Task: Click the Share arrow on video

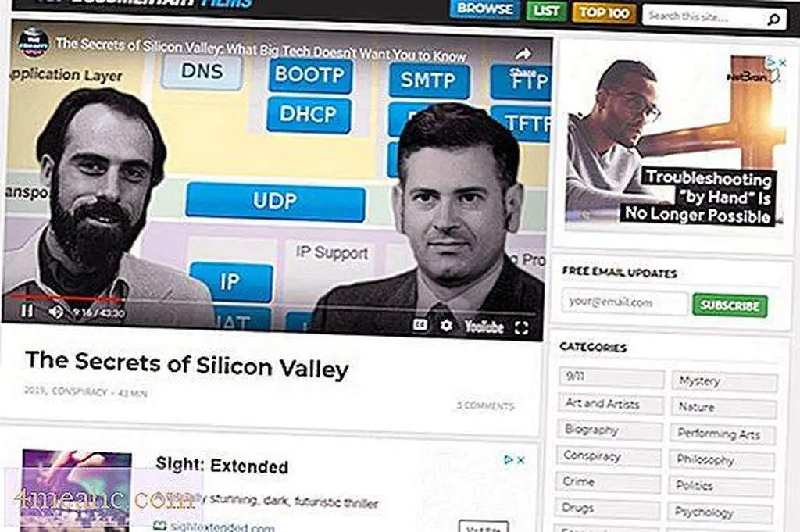Action: (523, 54)
